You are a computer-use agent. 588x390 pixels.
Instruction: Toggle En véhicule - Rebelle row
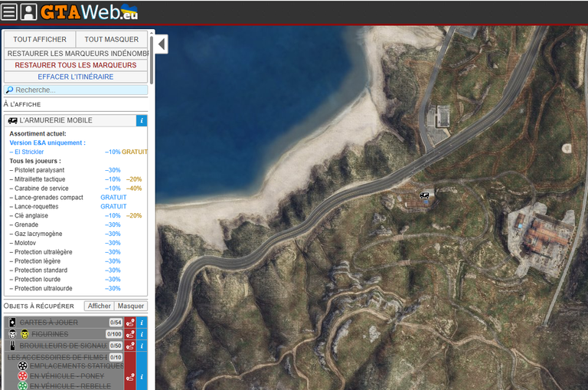tap(70, 386)
